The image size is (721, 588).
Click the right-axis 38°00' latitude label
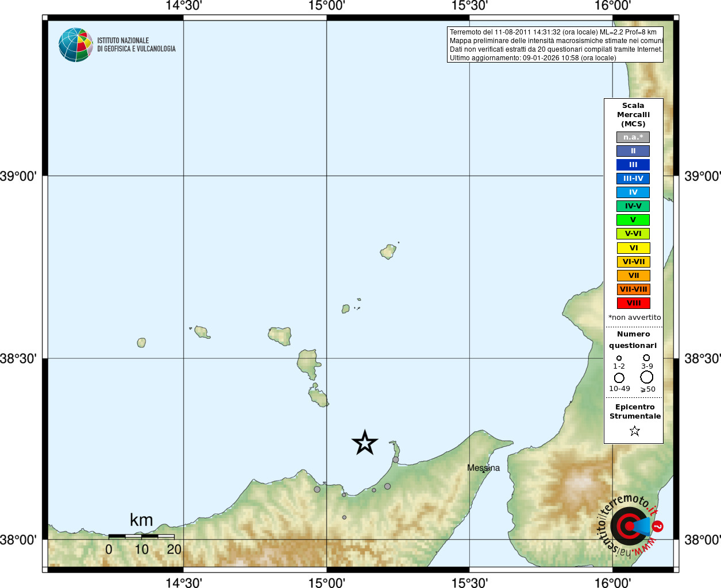click(x=702, y=540)
